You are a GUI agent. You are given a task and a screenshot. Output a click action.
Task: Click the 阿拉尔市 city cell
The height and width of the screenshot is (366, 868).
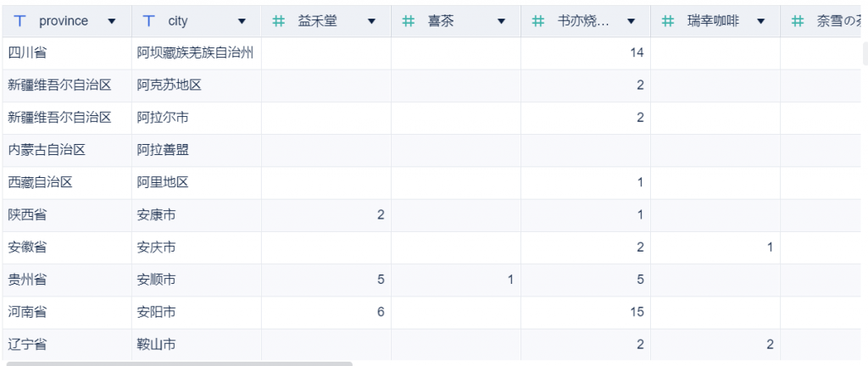coord(197,118)
